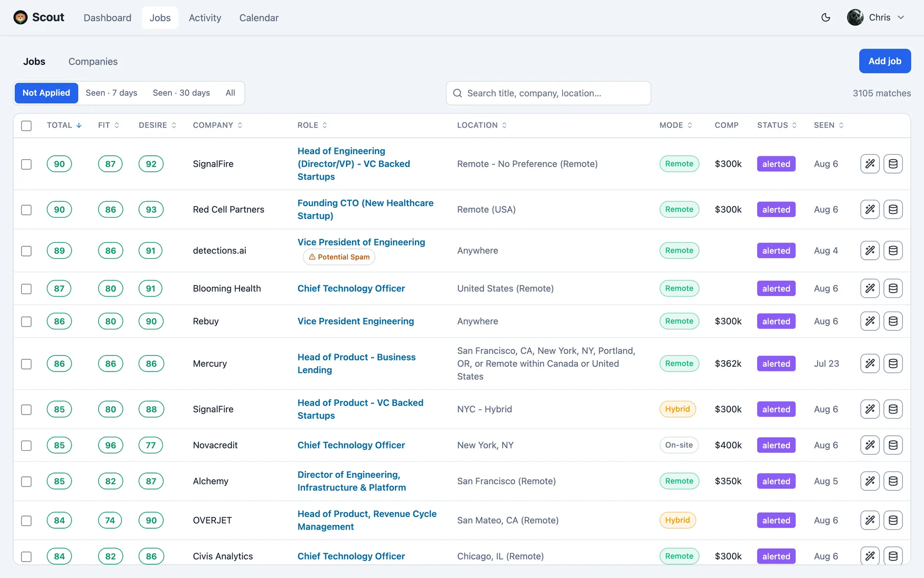Sort by FIT column
924x578 pixels.
tap(109, 125)
